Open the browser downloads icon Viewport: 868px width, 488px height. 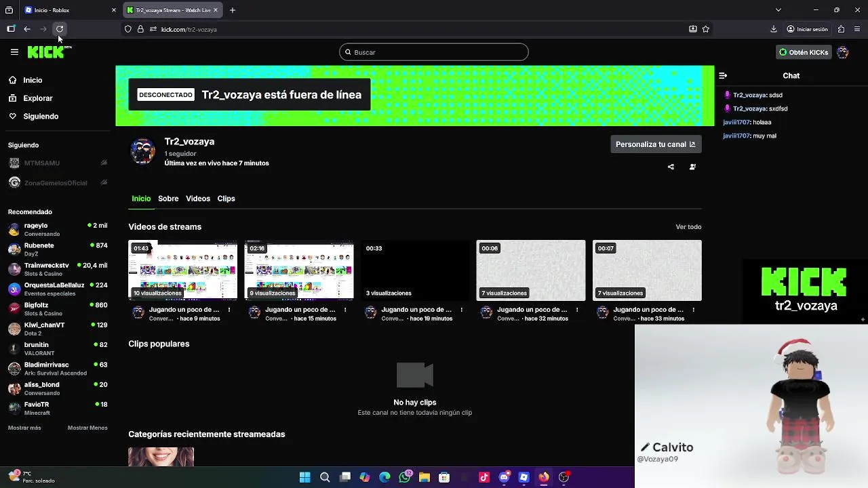coord(774,29)
